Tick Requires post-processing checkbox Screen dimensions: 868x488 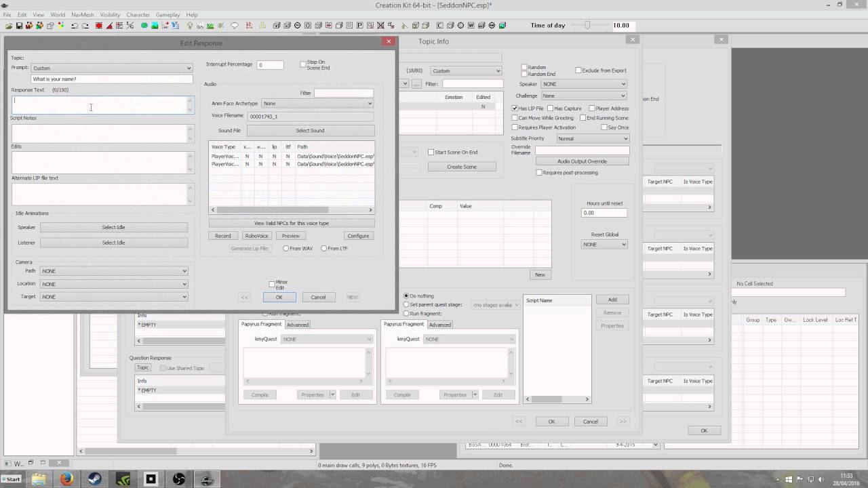[x=539, y=173]
